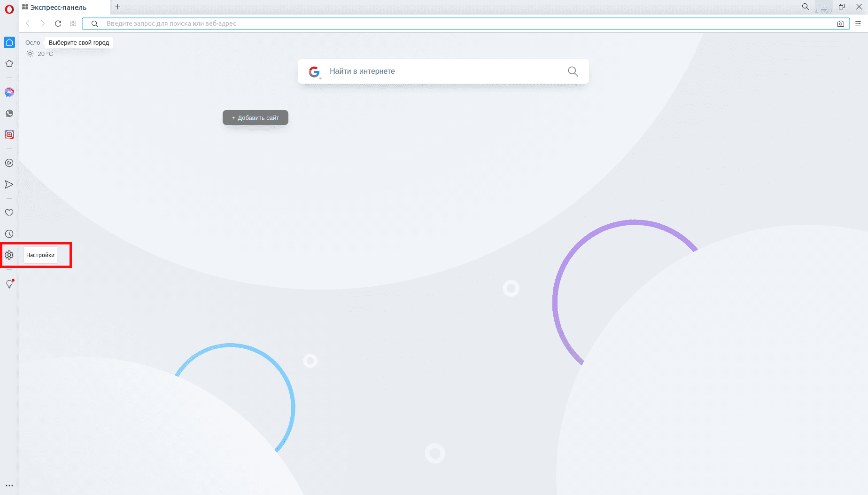
Task: Open Messenger in the sidebar
Action: (9, 92)
